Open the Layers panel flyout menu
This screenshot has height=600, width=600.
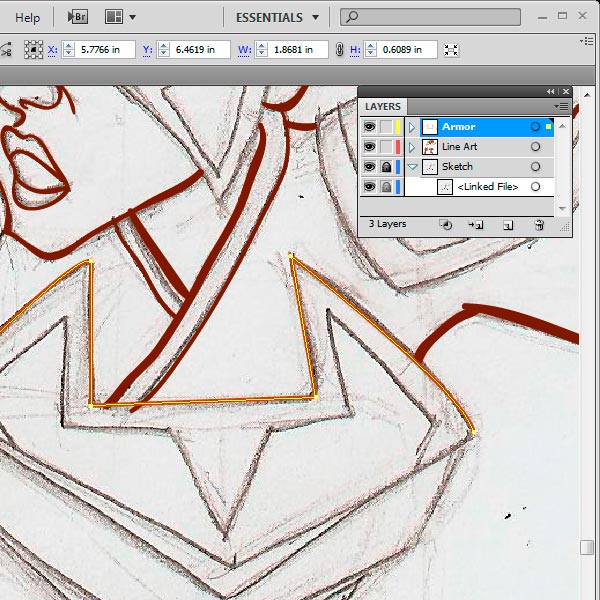point(563,106)
